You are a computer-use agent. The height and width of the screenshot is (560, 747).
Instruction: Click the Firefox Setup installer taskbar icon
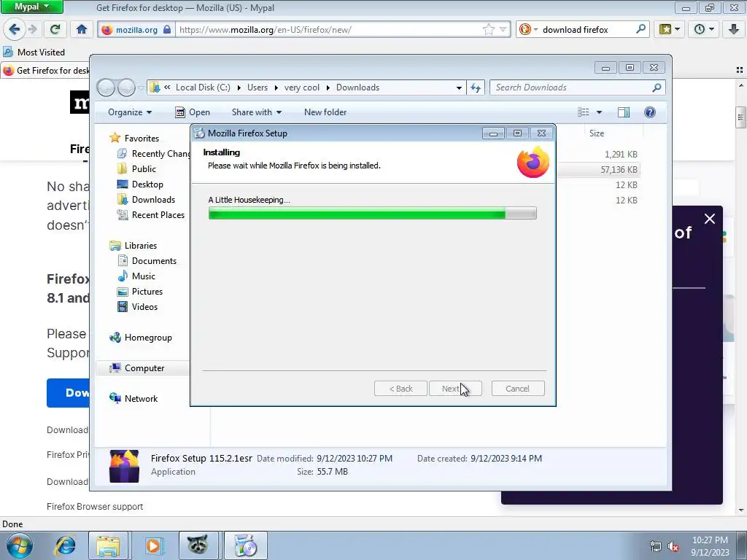coord(246,545)
